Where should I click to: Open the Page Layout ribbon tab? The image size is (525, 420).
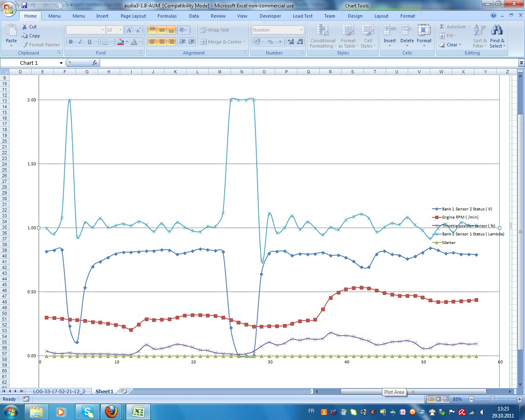click(133, 16)
